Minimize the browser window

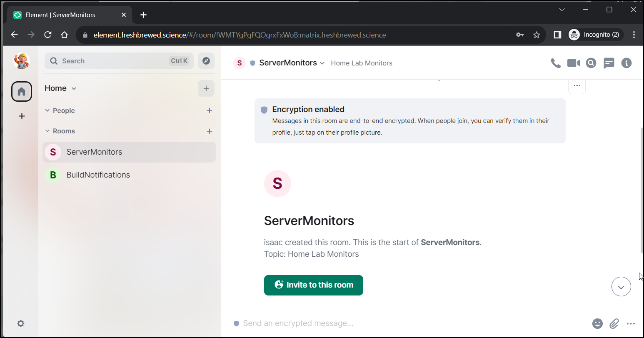click(x=586, y=10)
